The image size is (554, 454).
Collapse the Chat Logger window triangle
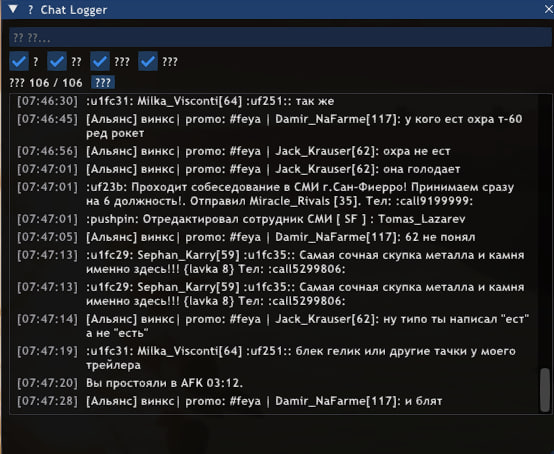click(13, 10)
